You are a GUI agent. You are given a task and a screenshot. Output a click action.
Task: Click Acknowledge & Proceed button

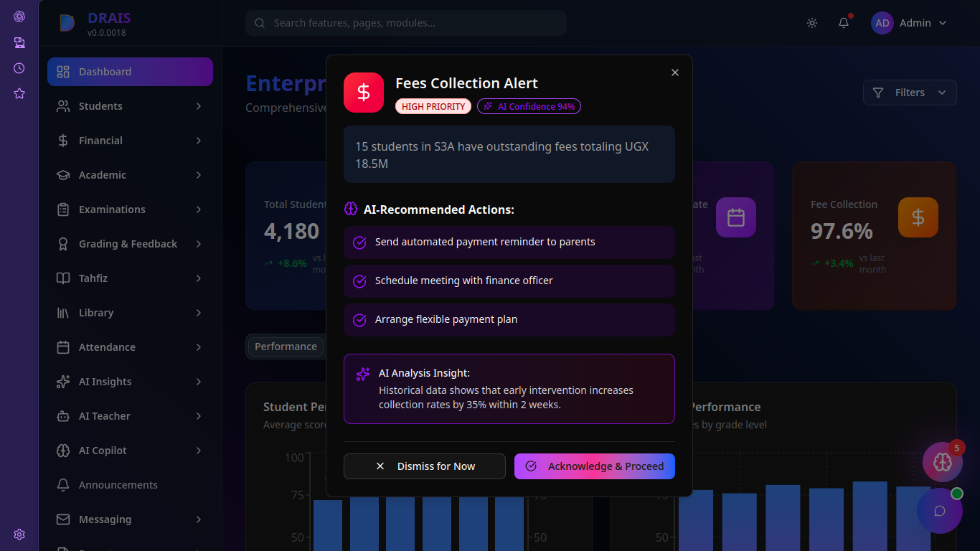tap(595, 466)
